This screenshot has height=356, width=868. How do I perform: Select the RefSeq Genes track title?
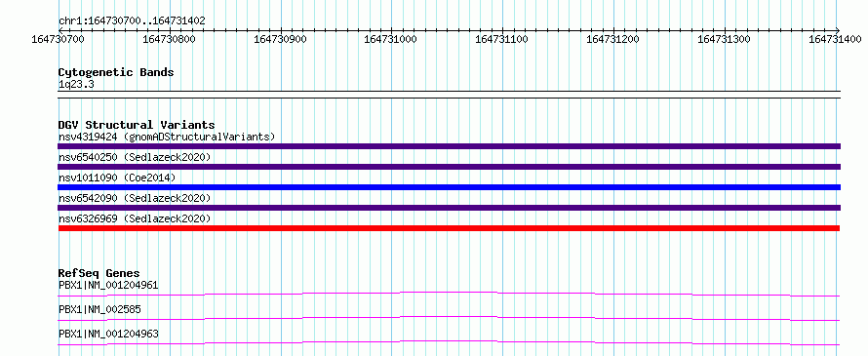point(99,273)
